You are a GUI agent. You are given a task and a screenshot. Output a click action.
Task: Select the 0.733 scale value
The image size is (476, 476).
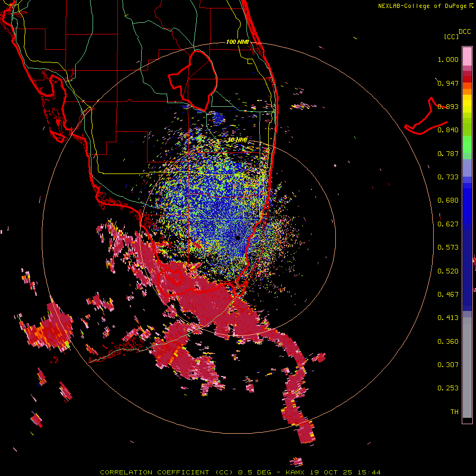point(448,177)
